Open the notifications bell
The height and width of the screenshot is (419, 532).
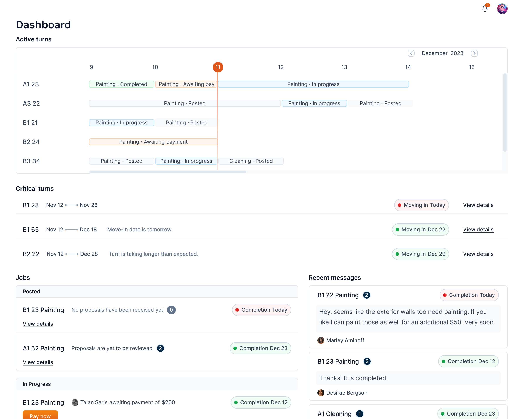[484, 9]
